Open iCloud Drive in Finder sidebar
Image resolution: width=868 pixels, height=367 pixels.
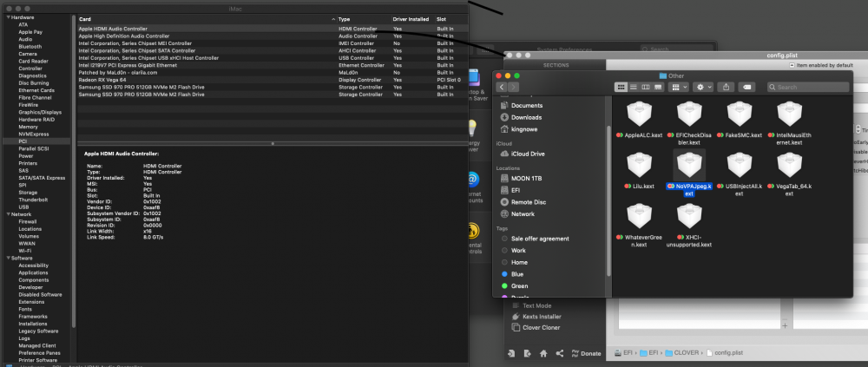(x=522, y=154)
